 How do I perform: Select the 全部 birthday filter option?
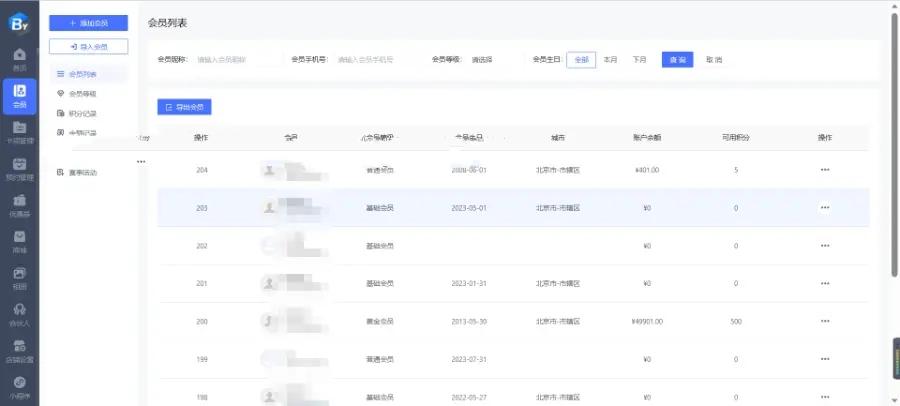[x=581, y=60]
